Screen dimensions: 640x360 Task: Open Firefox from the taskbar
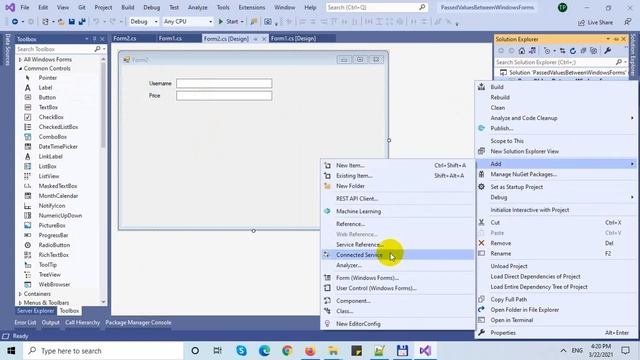[x=310, y=351]
